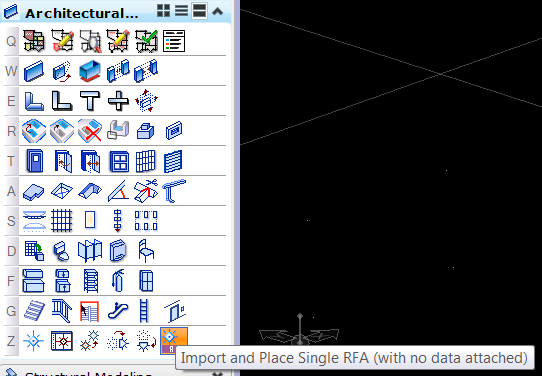542x376 pixels.
Task: Toggle the panel layout view button
Action: [199, 11]
